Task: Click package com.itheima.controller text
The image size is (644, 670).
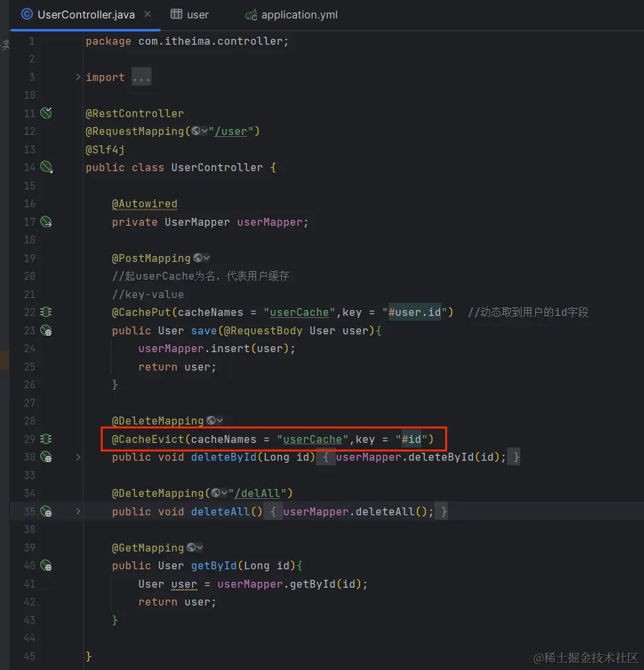Action: (187, 41)
